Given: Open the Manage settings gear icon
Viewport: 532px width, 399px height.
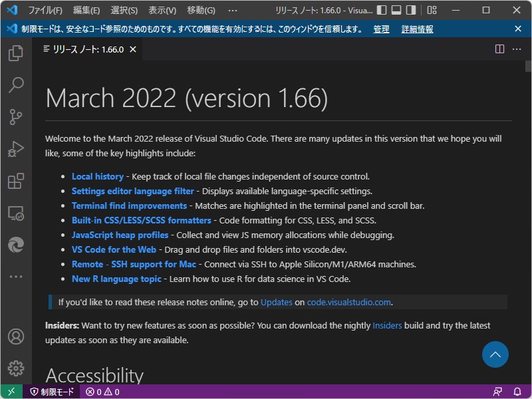Looking at the screenshot, I should (x=15, y=368).
